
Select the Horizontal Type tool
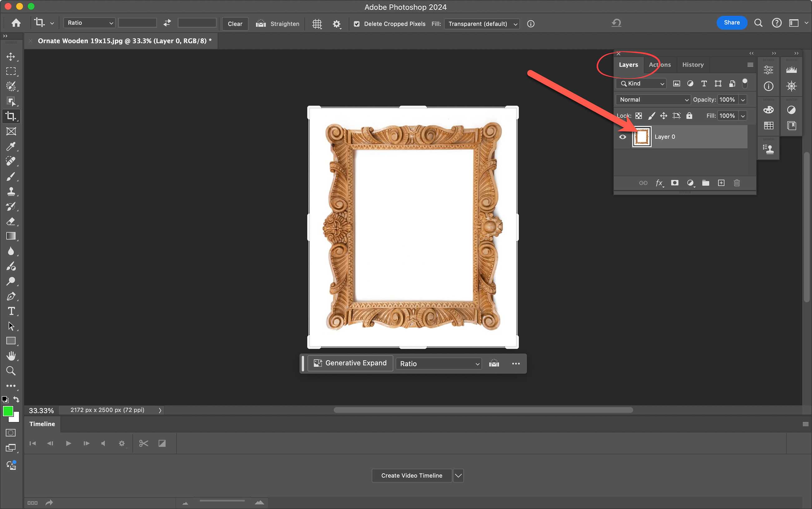click(11, 311)
